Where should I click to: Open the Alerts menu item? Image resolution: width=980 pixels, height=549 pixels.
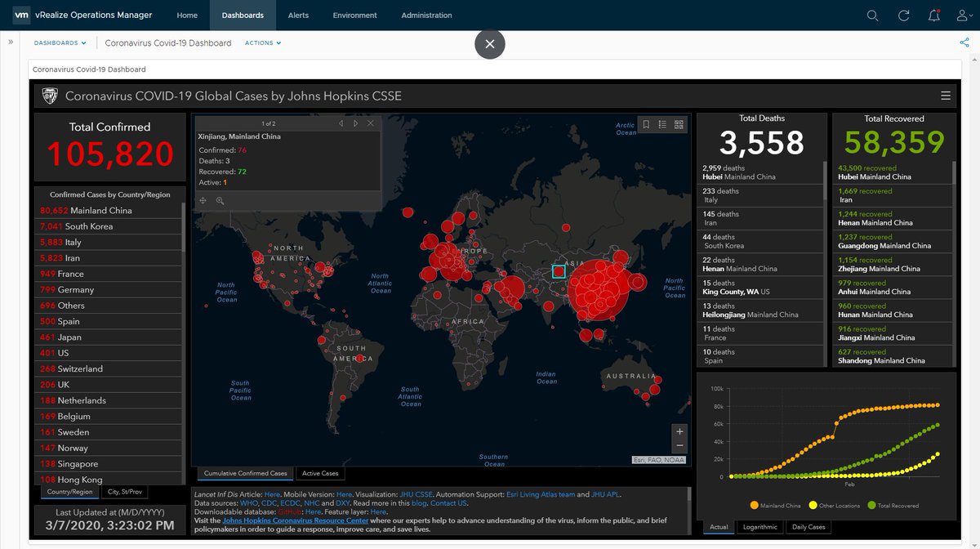click(x=298, y=16)
